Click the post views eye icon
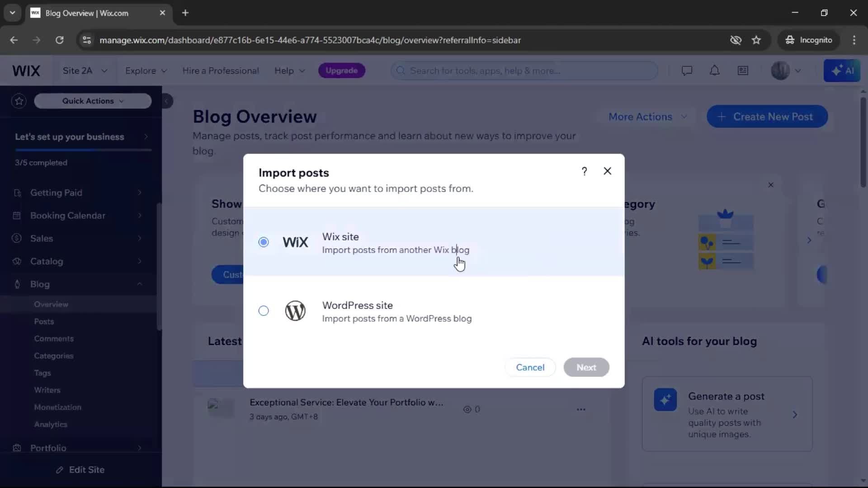Image resolution: width=868 pixels, height=488 pixels. click(x=467, y=410)
